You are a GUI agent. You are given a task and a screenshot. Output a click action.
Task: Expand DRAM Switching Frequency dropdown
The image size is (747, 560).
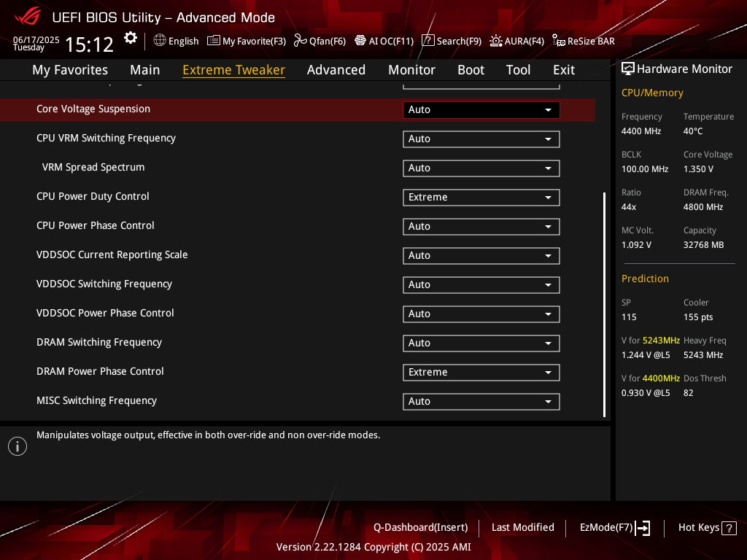(481, 343)
